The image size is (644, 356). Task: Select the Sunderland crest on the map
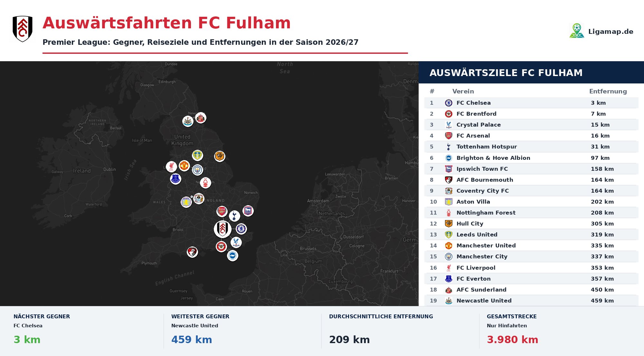click(201, 118)
